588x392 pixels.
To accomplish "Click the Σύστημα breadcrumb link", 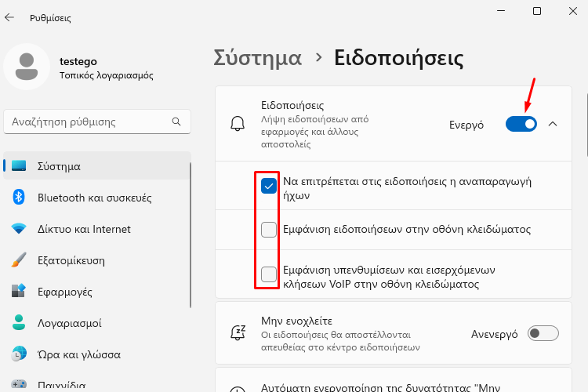I will click(x=258, y=58).
